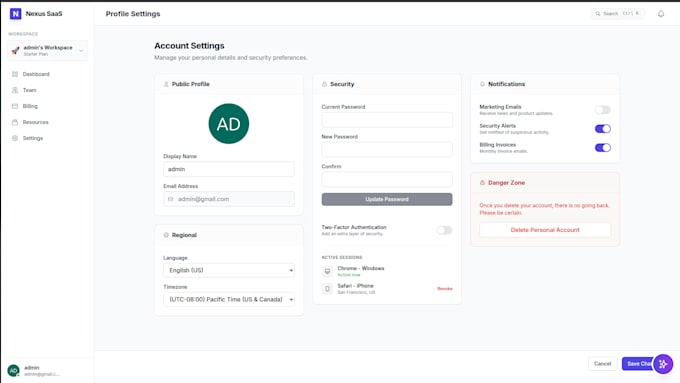Click the Search box in header
This screenshot has width=680, height=383.
point(618,14)
